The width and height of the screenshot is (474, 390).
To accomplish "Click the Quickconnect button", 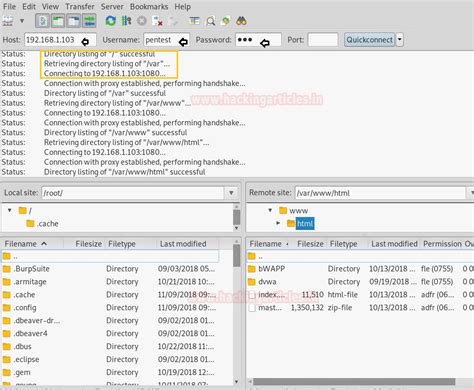I will click(369, 40).
